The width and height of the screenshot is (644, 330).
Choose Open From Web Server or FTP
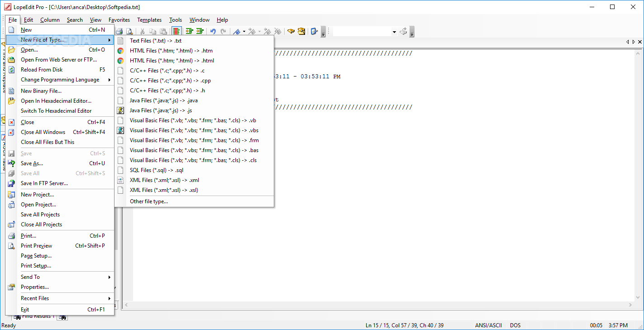tap(60, 60)
